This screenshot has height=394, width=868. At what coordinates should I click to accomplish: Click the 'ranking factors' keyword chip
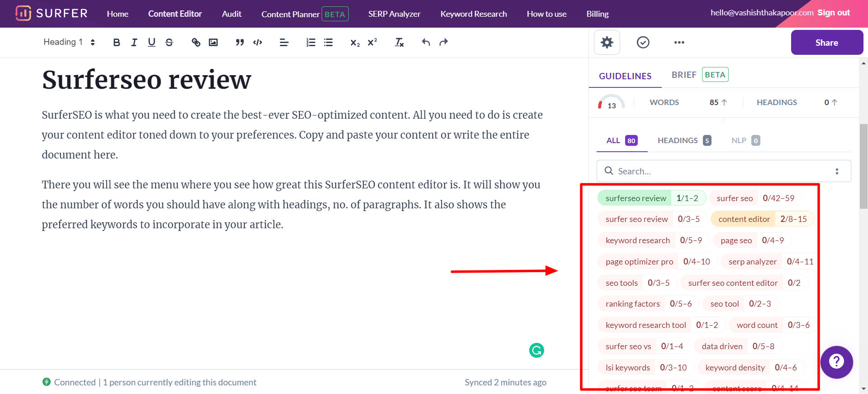click(649, 304)
